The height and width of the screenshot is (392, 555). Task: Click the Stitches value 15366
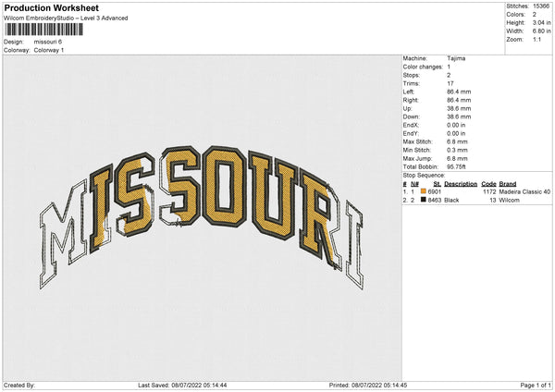[541, 6]
